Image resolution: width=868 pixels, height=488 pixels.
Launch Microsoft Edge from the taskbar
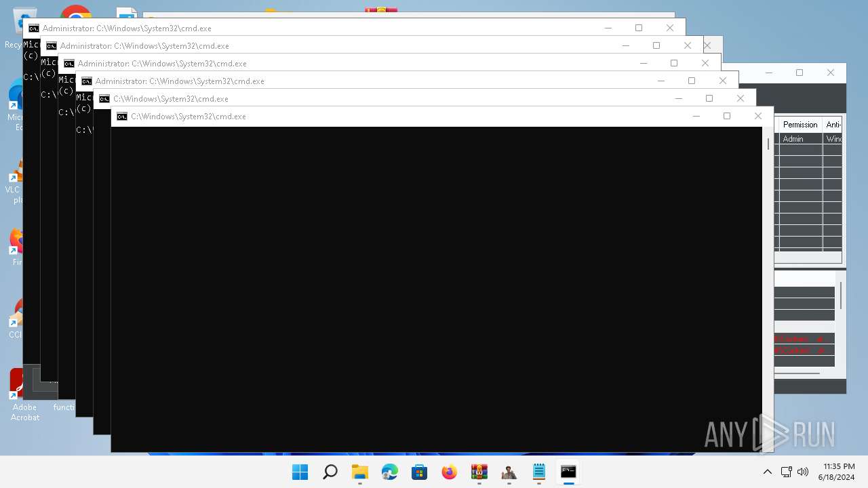(389, 472)
